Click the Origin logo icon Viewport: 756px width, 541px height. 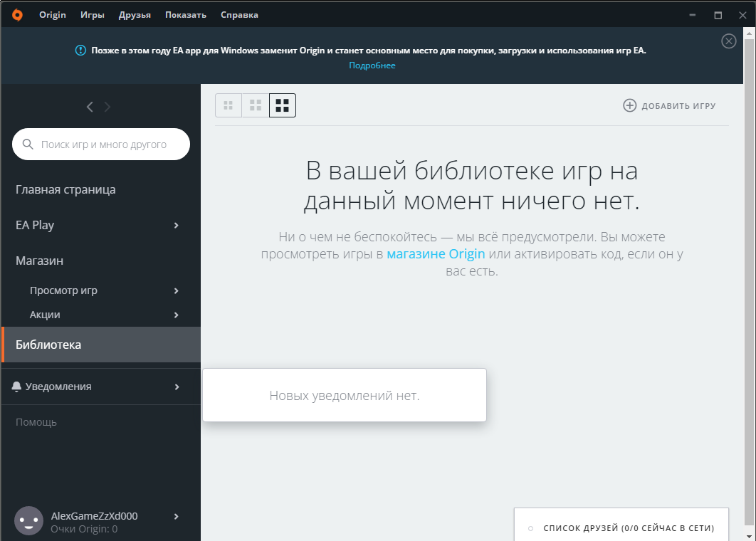pyautogui.click(x=17, y=15)
